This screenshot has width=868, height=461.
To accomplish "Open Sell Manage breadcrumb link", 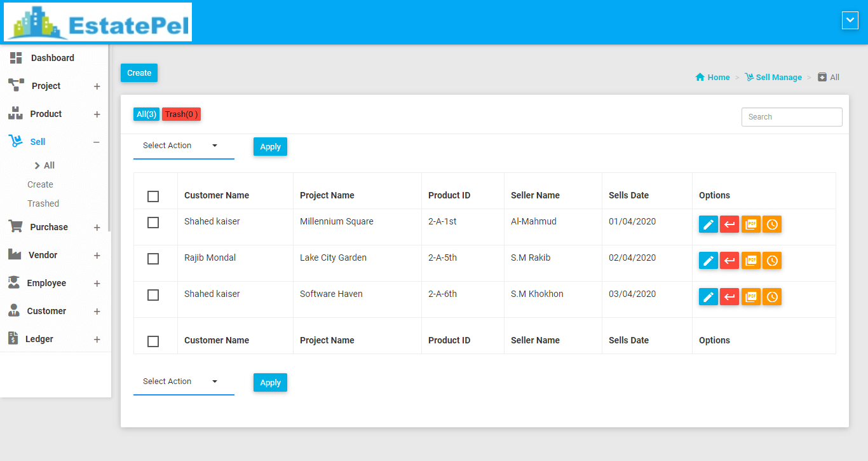I will 773,77.
